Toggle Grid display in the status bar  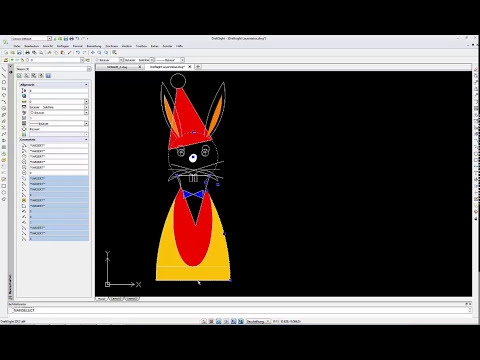pos(211,321)
